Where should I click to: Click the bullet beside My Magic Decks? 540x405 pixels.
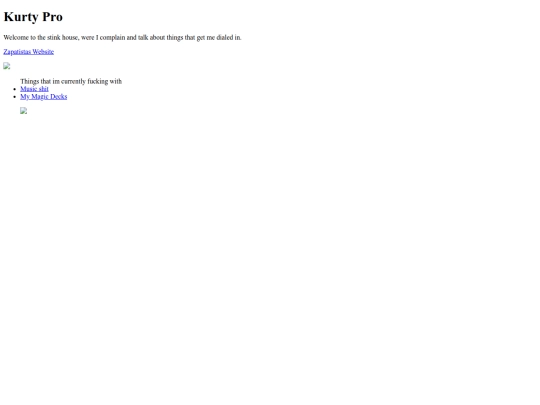[x=14, y=97]
